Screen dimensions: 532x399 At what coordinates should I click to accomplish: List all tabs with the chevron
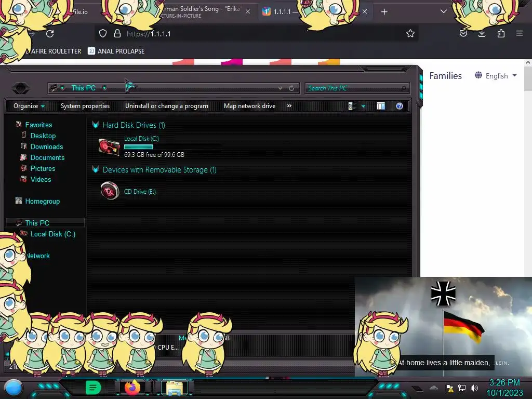tap(444, 11)
